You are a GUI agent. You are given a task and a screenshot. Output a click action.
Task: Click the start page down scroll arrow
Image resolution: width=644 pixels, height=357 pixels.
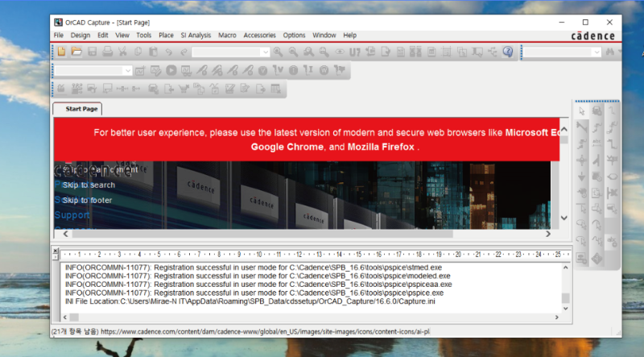tap(564, 218)
